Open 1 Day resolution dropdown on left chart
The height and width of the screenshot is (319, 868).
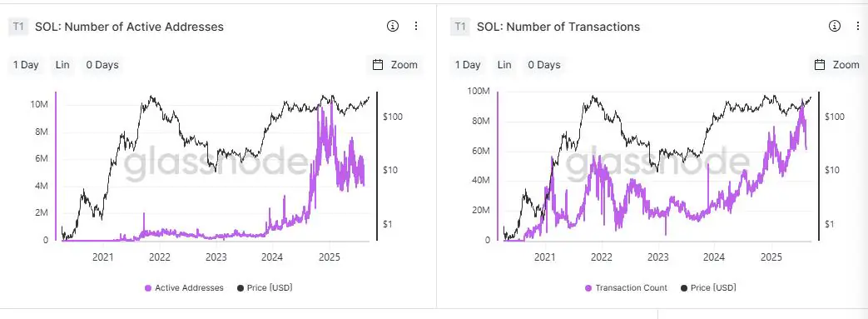click(x=26, y=65)
